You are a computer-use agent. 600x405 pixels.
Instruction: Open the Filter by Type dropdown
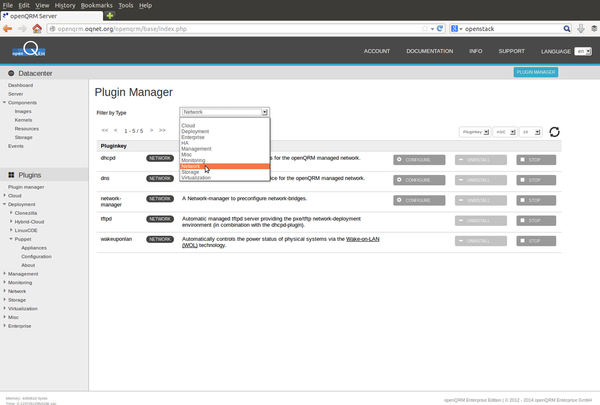point(225,112)
